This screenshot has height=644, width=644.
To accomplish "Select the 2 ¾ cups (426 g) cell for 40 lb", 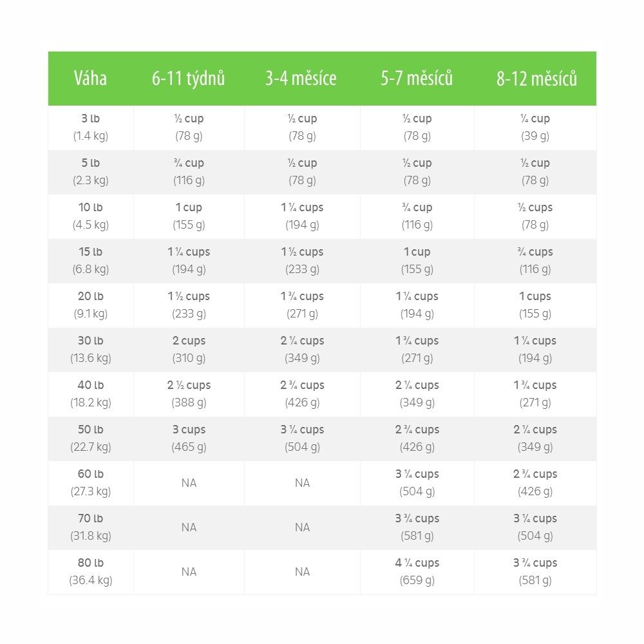I will 302,394.
